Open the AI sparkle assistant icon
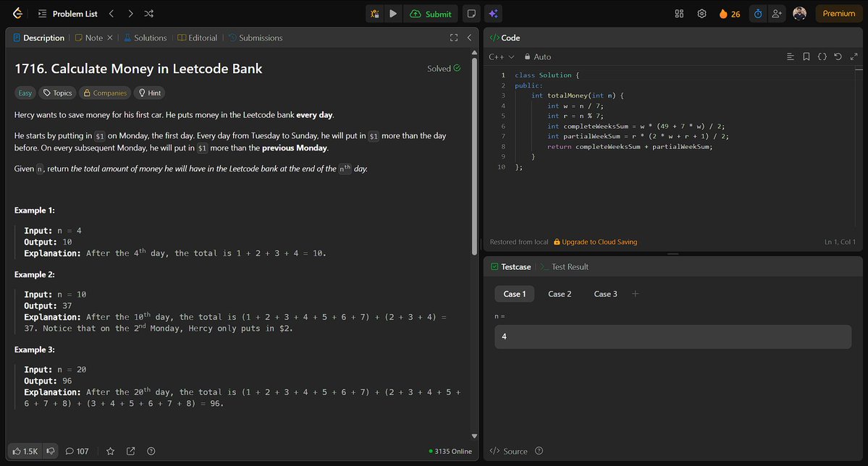 click(493, 14)
